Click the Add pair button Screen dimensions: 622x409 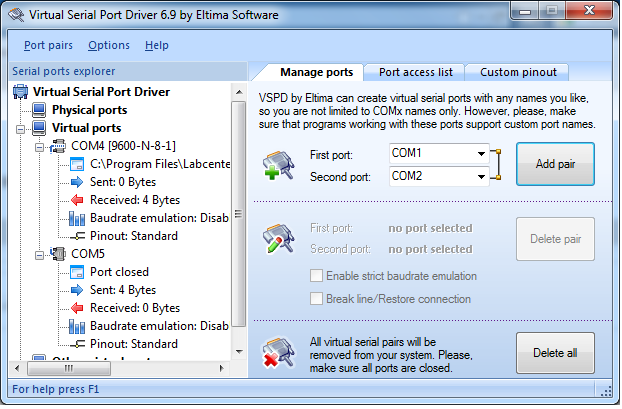555,164
